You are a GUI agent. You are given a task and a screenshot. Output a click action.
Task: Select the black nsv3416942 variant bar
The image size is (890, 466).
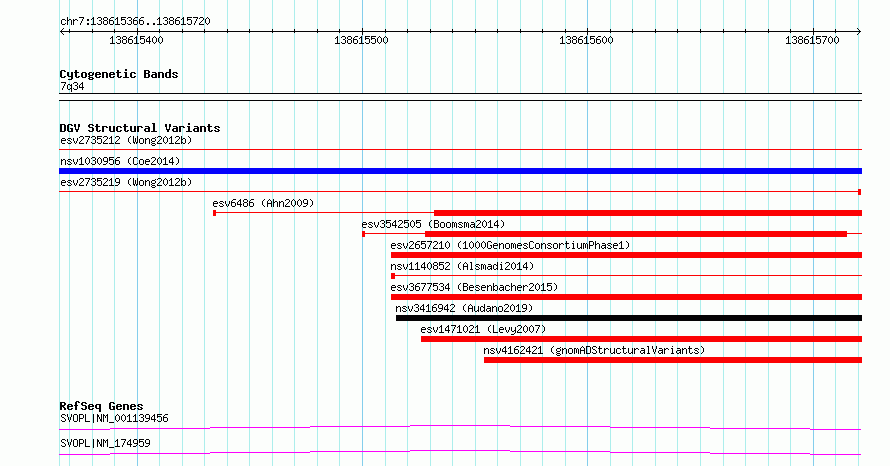(629, 318)
